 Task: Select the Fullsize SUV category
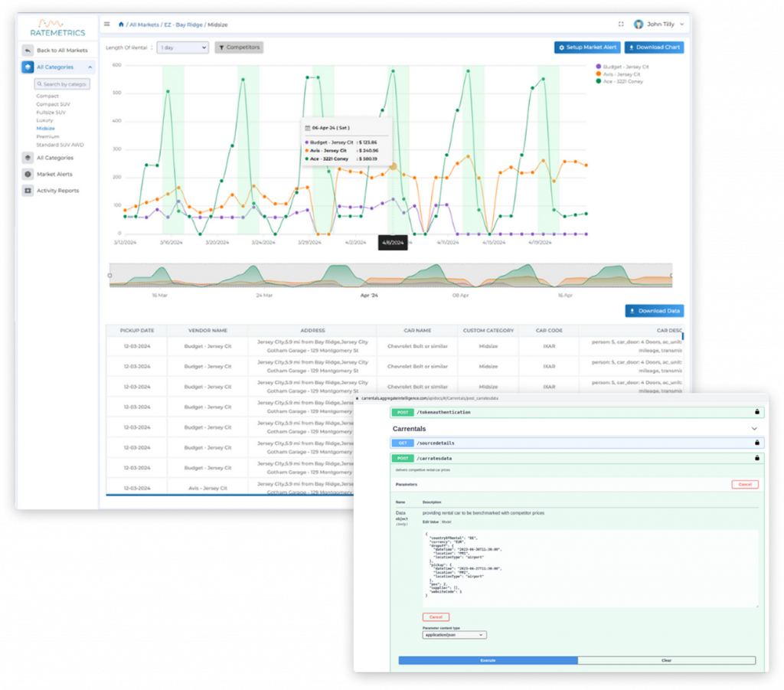coord(51,112)
